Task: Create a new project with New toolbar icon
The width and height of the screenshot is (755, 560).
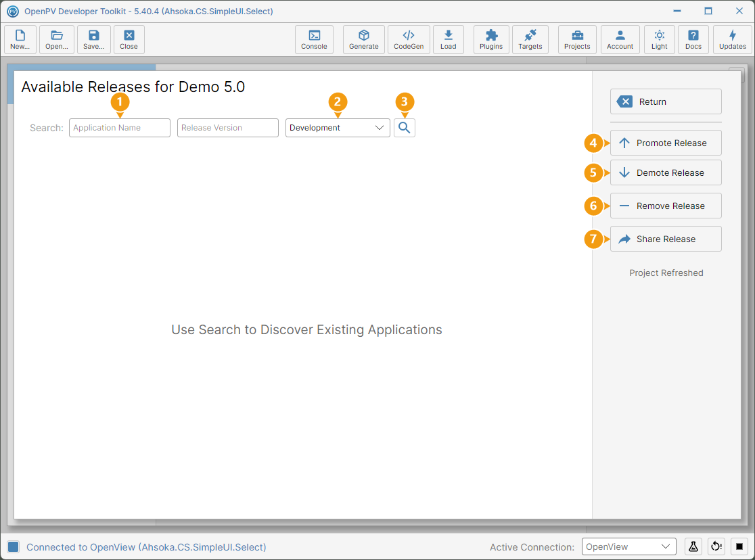Action: 20,39
